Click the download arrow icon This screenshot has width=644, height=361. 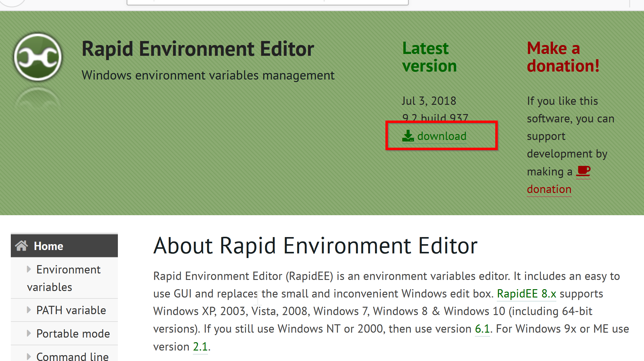point(408,136)
